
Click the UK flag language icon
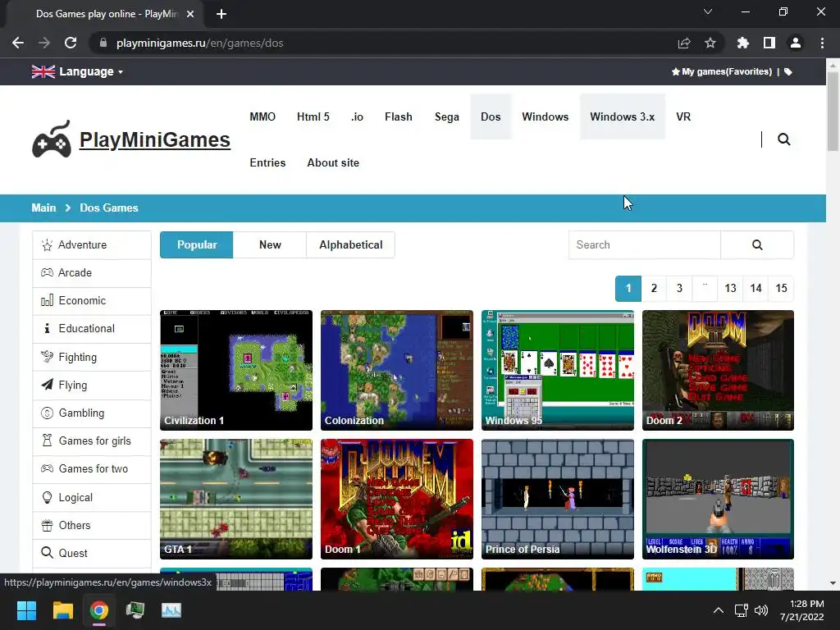tap(43, 72)
